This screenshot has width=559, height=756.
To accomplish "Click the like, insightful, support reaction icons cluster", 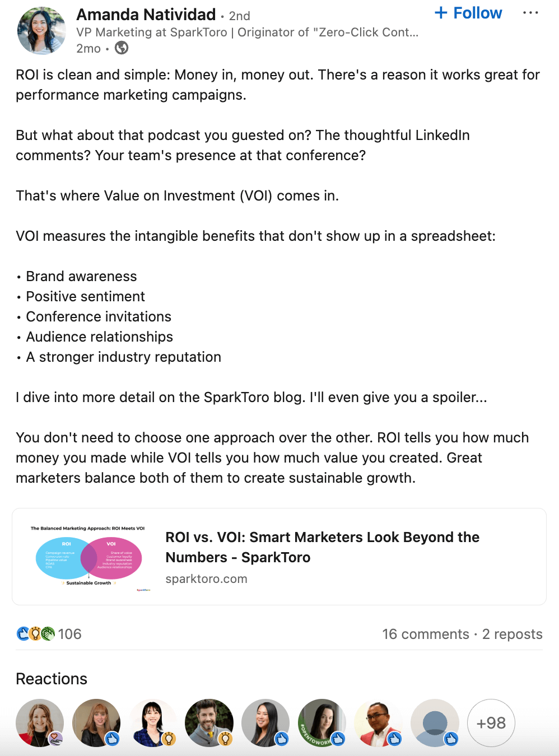I will tap(36, 634).
